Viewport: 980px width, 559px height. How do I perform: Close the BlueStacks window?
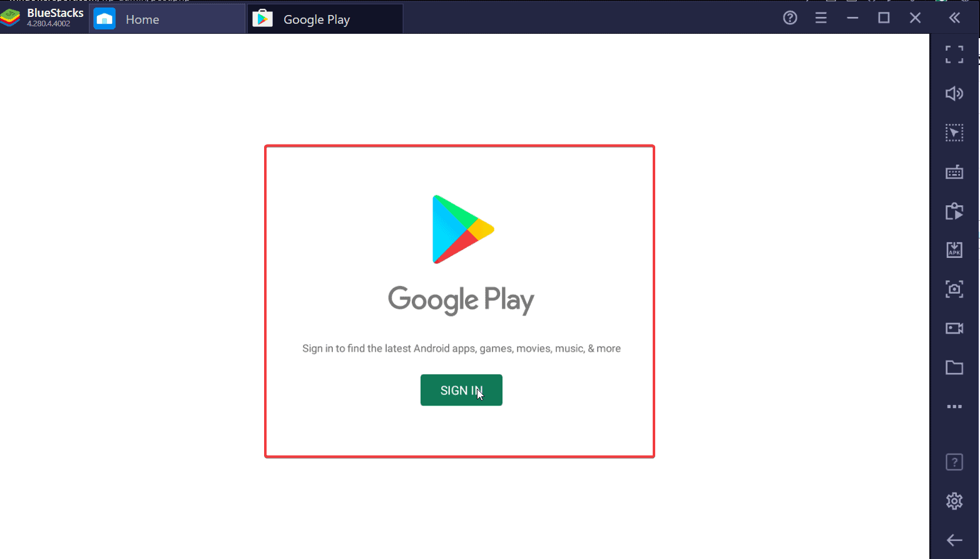click(x=915, y=18)
